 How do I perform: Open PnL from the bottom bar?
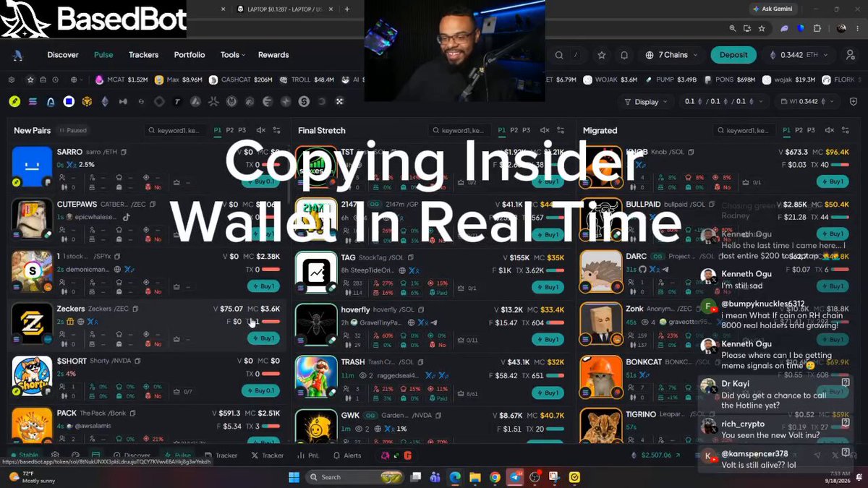click(308, 455)
